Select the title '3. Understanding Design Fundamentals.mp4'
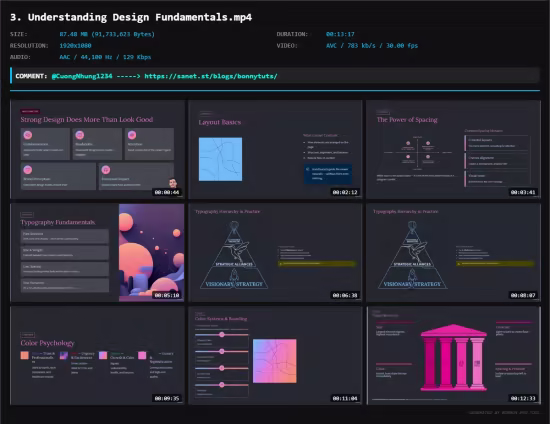 [x=131, y=17]
